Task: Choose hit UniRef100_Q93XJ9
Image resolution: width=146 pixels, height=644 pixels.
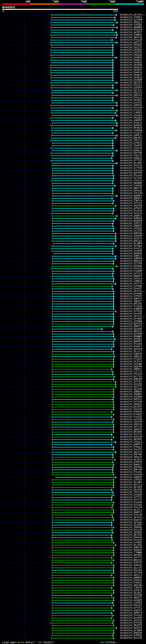Action: click(x=131, y=37)
